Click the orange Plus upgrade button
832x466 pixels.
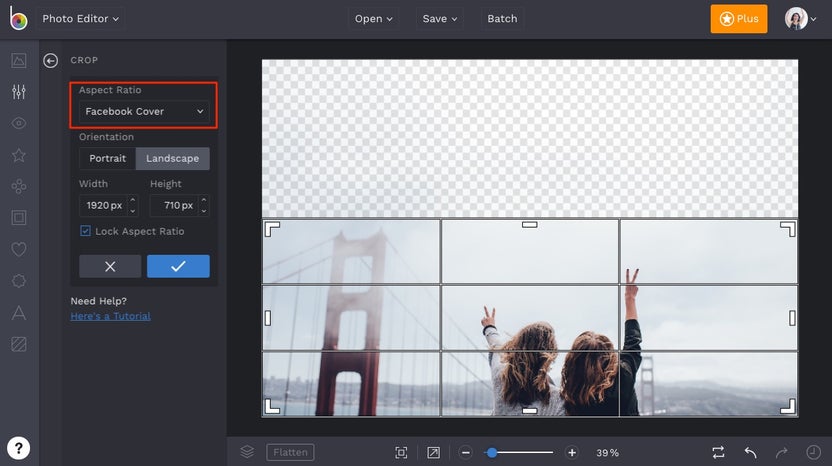pos(739,19)
